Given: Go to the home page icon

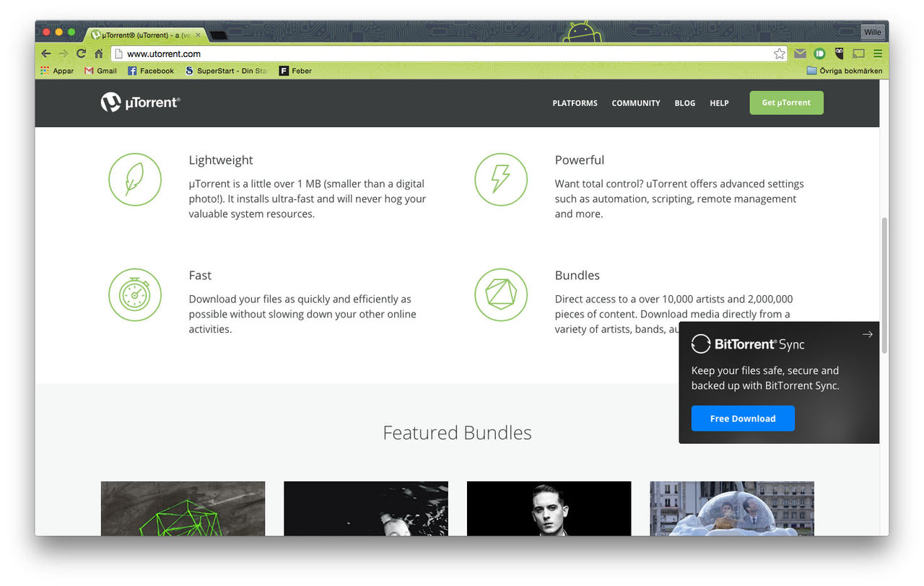Looking at the screenshot, I should pos(99,53).
